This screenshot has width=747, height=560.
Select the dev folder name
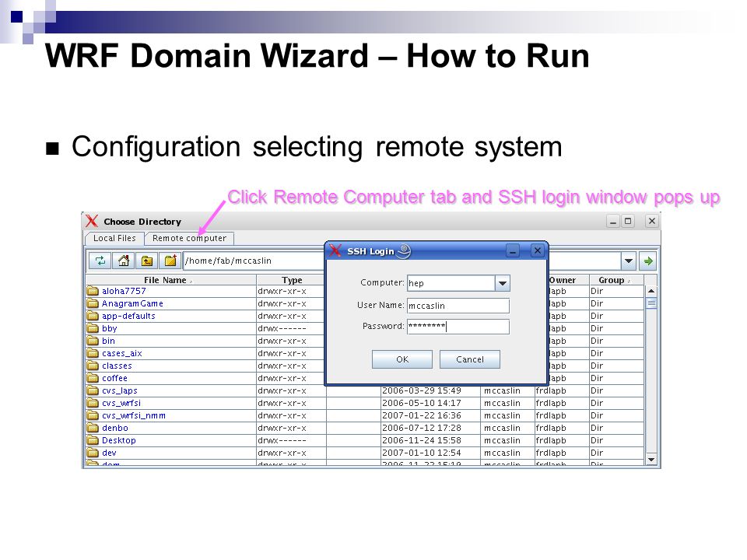click(x=109, y=453)
